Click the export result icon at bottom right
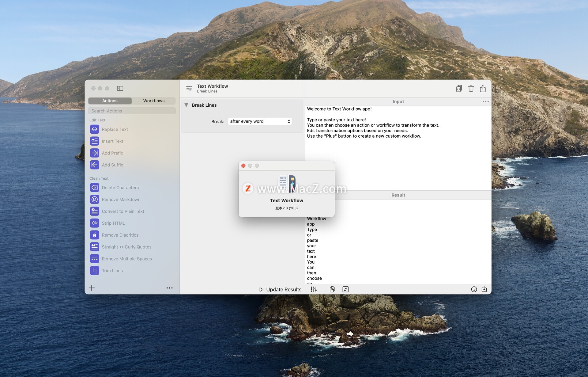Viewport: 588px width, 377px height. click(x=484, y=289)
